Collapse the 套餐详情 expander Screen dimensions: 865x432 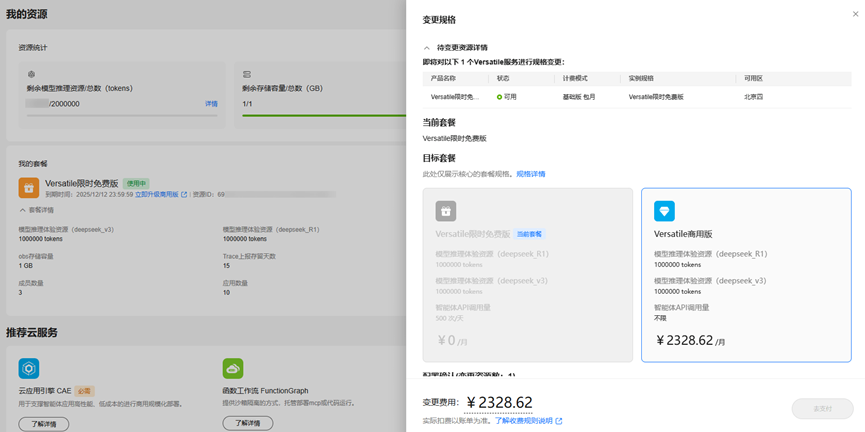coord(23,210)
